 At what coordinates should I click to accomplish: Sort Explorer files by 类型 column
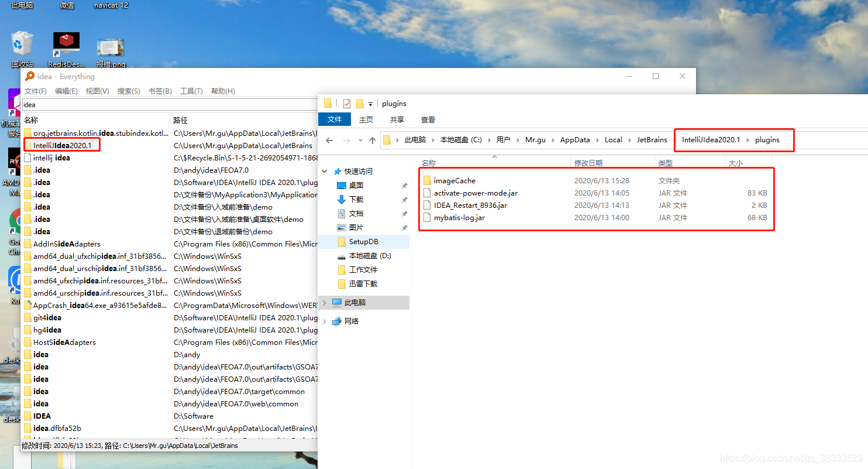(690, 163)
